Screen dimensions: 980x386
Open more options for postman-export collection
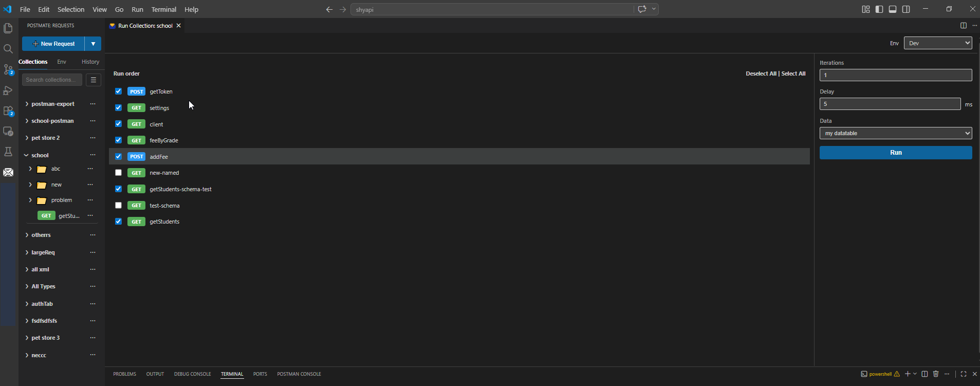coord(93,104)
